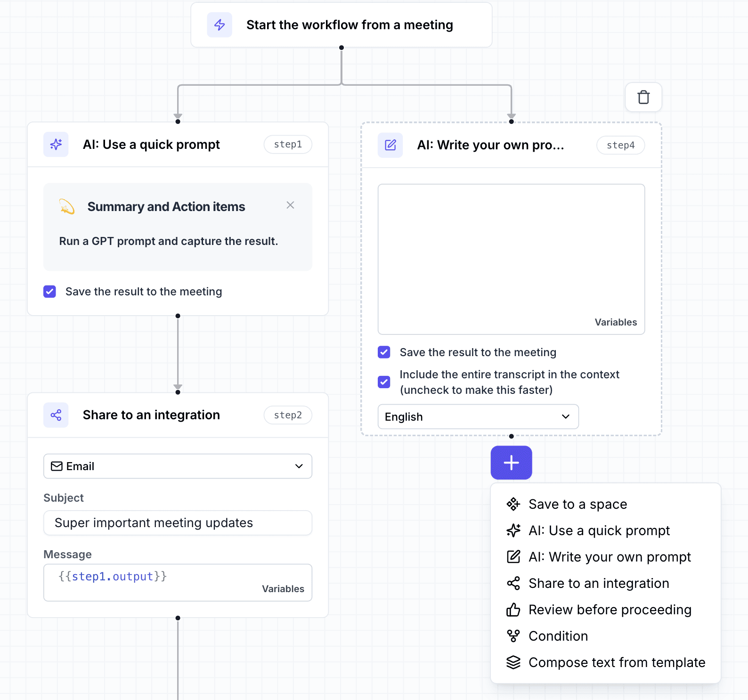This screenshot has height=700, width=748.
Task: Click the Condition branch icon
Action: pos(513,636)
